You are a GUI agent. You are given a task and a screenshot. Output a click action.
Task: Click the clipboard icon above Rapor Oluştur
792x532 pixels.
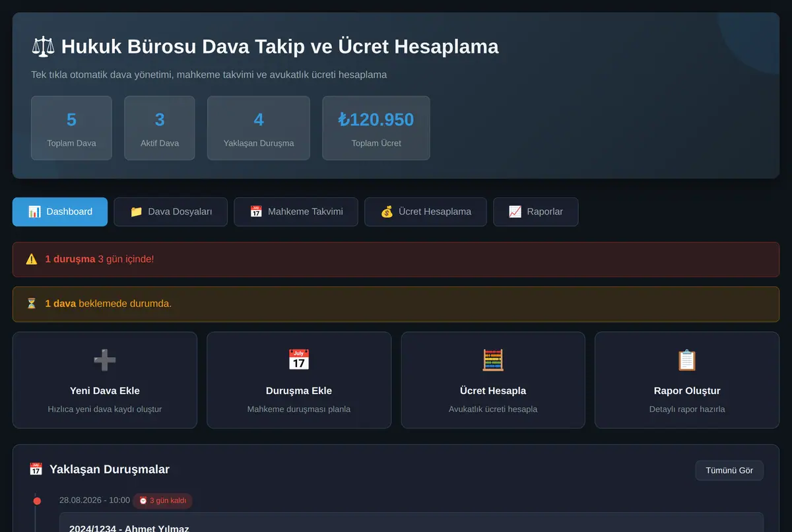click(x=687, y=360)
